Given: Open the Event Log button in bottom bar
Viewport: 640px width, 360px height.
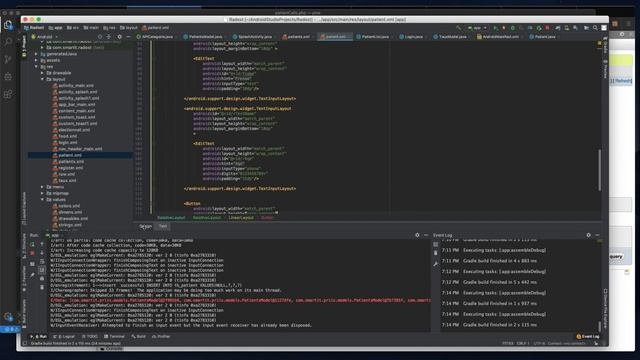Looking at the screenshot, I should 588,337.
